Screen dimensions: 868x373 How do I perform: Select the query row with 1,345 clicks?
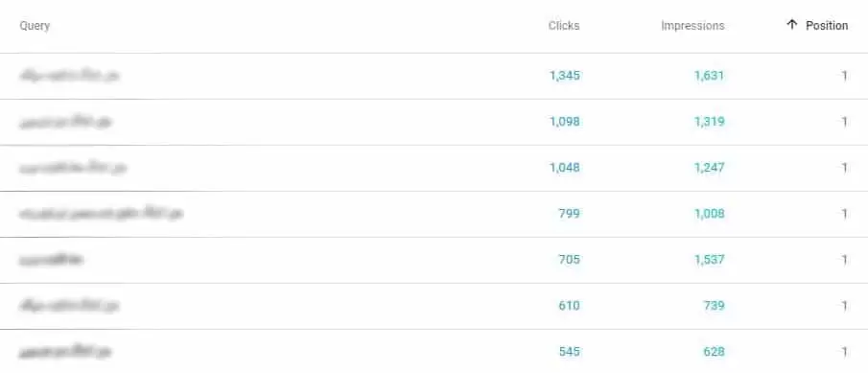434,76
